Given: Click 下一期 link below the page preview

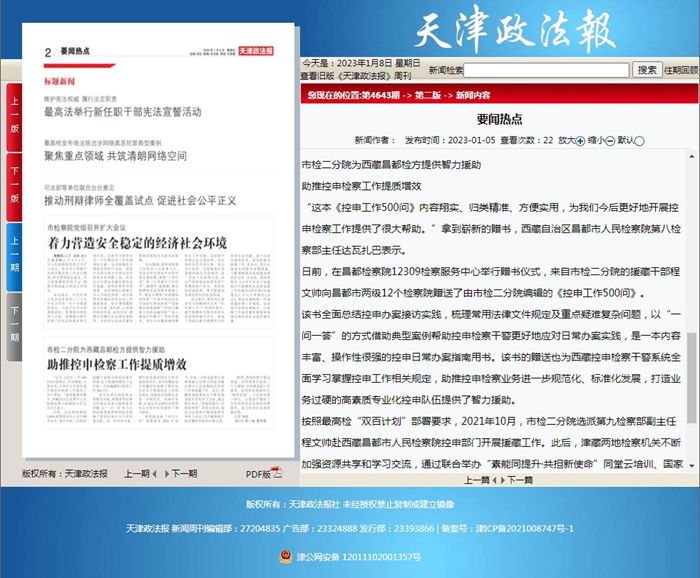Looking at the screenshot, I should click(184, 474).
